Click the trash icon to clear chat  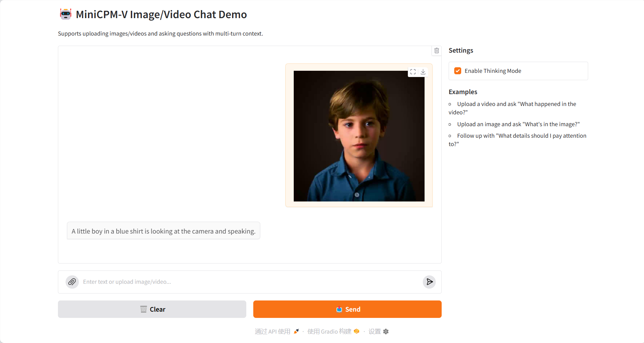pyautogui.click(x=436, y=51)
